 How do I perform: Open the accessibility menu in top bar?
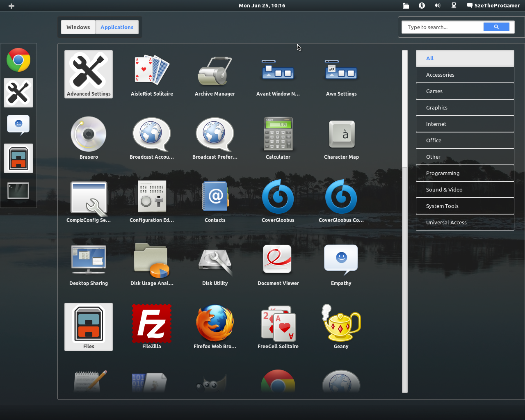click(x=422, y=5)
